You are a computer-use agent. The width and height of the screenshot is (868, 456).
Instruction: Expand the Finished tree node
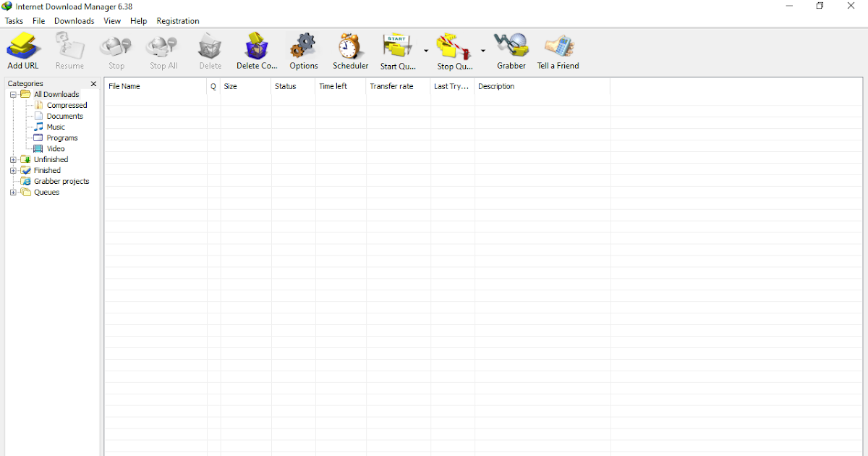coord(13,170)
